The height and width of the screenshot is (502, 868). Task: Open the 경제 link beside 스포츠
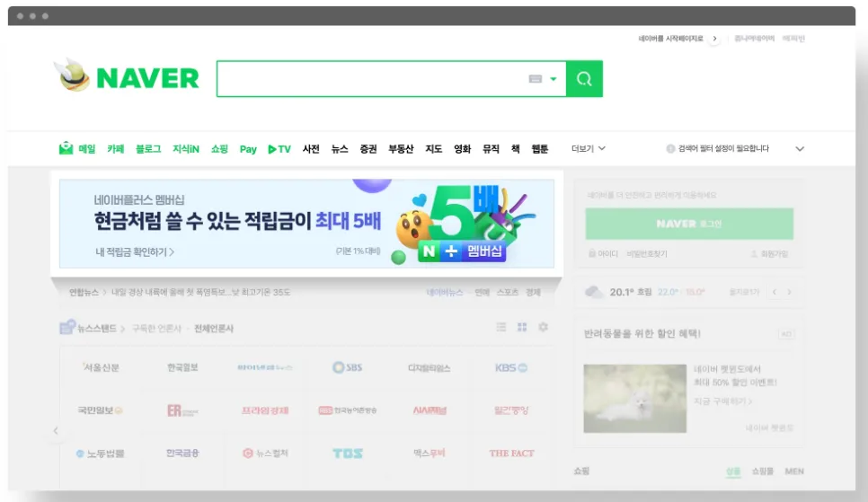pyautogui.click(x=533, y=292)
